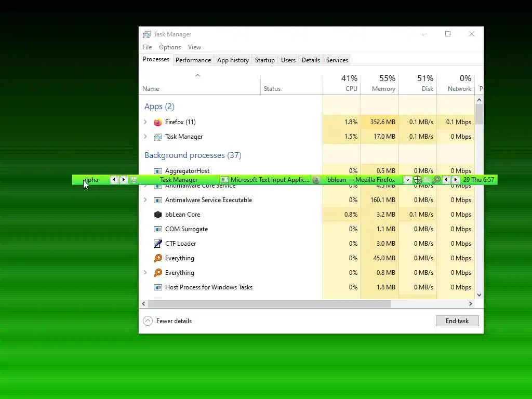Click the scroll left arrow at list bottom

143,303
